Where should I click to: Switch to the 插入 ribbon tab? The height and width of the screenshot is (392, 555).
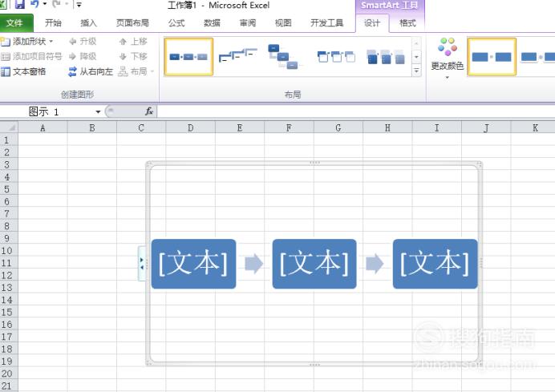coord(88,23)
